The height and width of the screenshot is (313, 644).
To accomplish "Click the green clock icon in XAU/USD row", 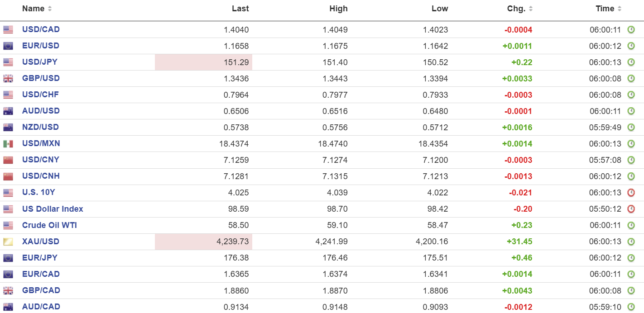I will point(631,242).
